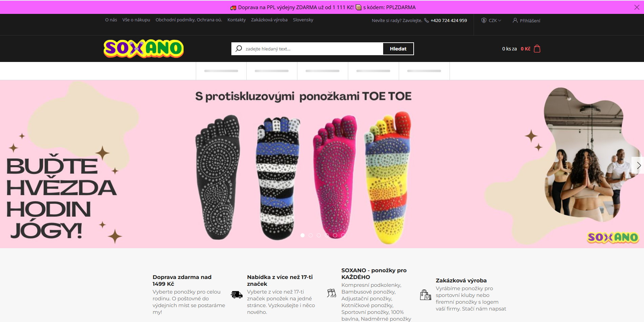Click S protiskluzovými ponožkami TOE TOE title
644x322 pixels.
coord(303,96)
